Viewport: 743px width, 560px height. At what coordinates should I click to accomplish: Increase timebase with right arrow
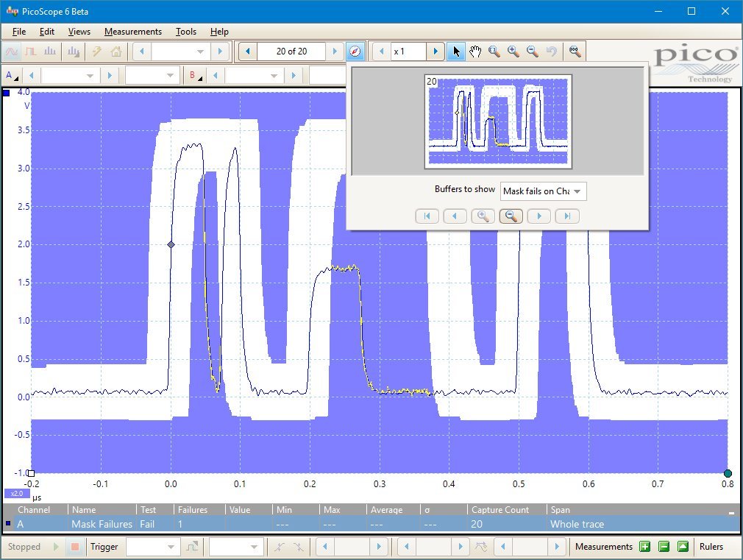coord(220,52)
